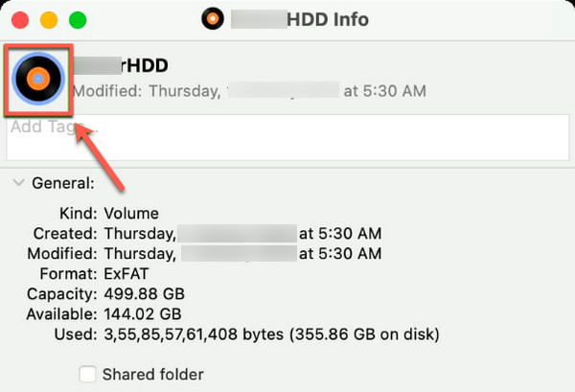Zoom the Info window with green button
This screenshot has height=392, width=575.
tap(78, 19)
